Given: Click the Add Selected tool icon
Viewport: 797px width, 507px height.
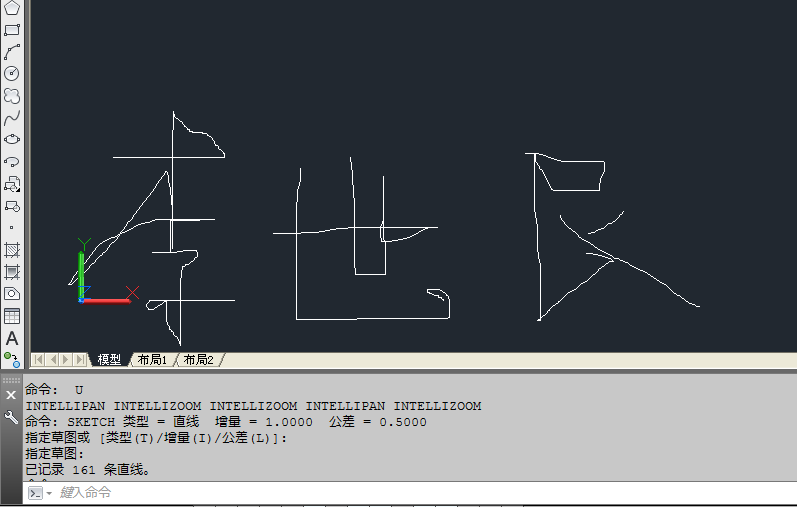Looking at the screenshot, I should tap(12, 360).
